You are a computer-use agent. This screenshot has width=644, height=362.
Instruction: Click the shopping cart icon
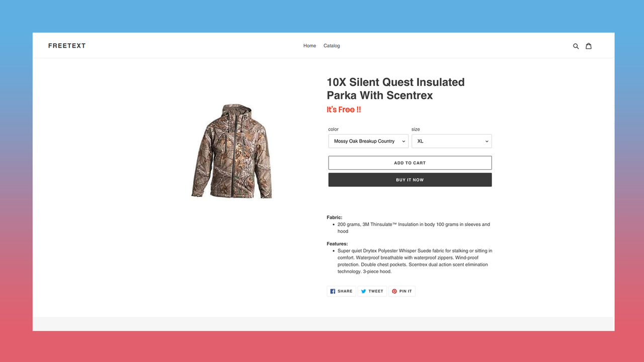(588, 46)
